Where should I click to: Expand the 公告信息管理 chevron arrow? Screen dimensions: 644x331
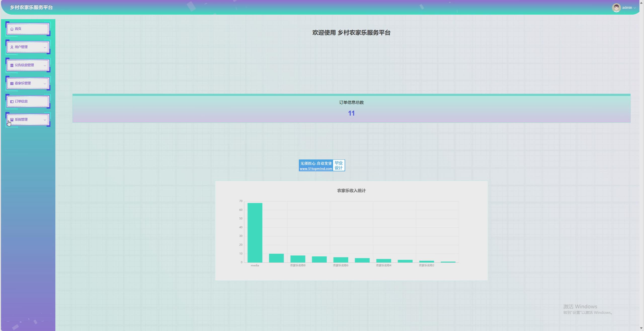click(45, 65)
